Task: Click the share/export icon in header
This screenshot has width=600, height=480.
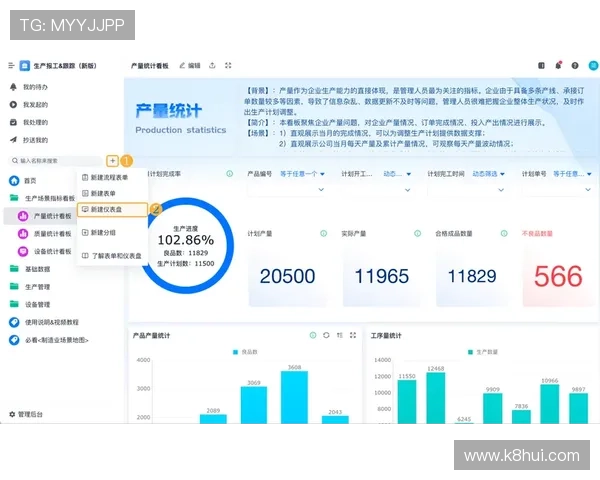Action: coord(212,66)
